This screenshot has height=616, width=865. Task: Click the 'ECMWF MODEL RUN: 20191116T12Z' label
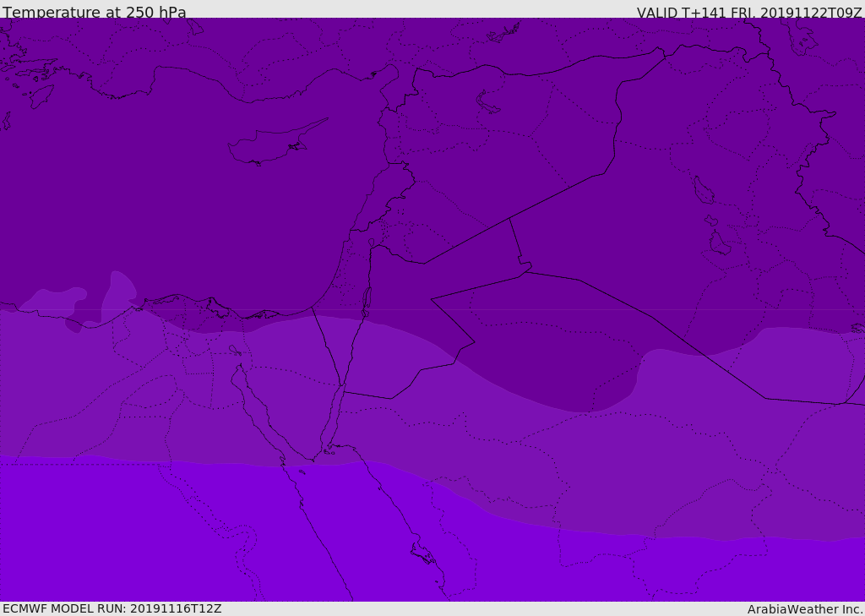click(112, 608)
